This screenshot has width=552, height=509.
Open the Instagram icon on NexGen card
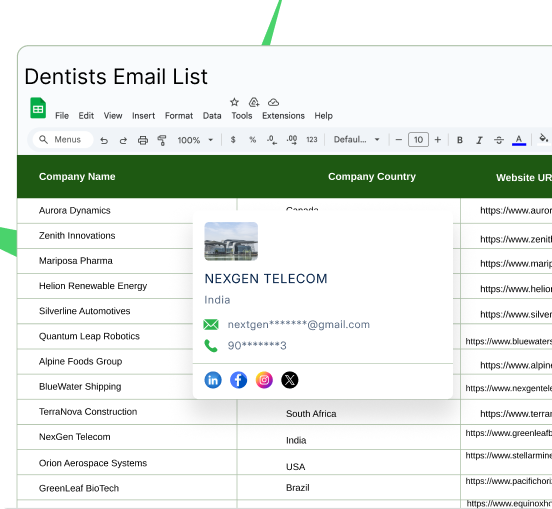pos(264,380)
